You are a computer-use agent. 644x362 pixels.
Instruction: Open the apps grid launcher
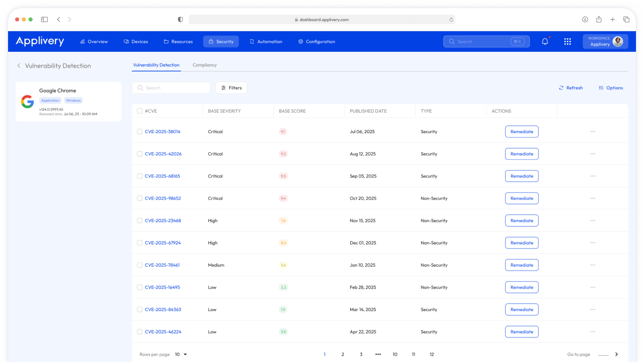tap(567, 41)
